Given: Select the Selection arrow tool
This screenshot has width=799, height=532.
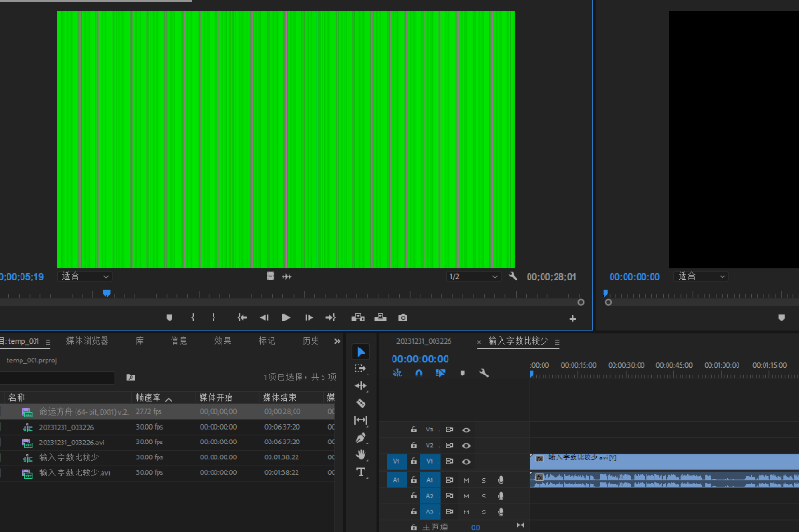Looking at the screenshot, I should point(362,352).
